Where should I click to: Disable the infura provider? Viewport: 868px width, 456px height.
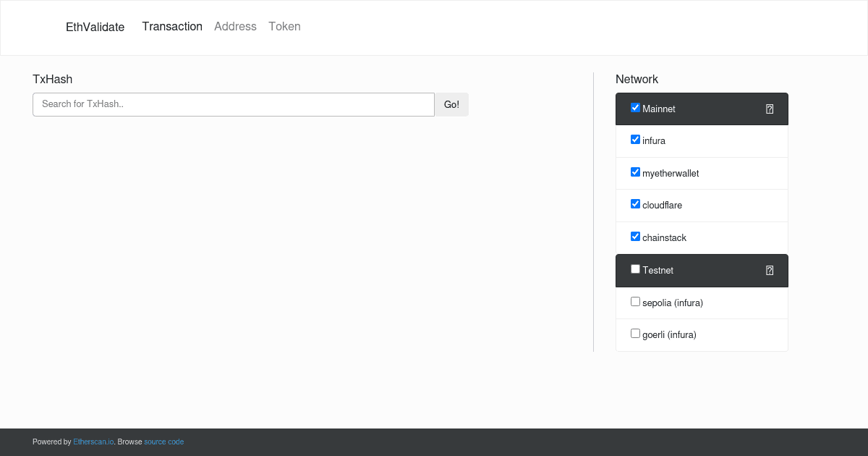point(635,139)
